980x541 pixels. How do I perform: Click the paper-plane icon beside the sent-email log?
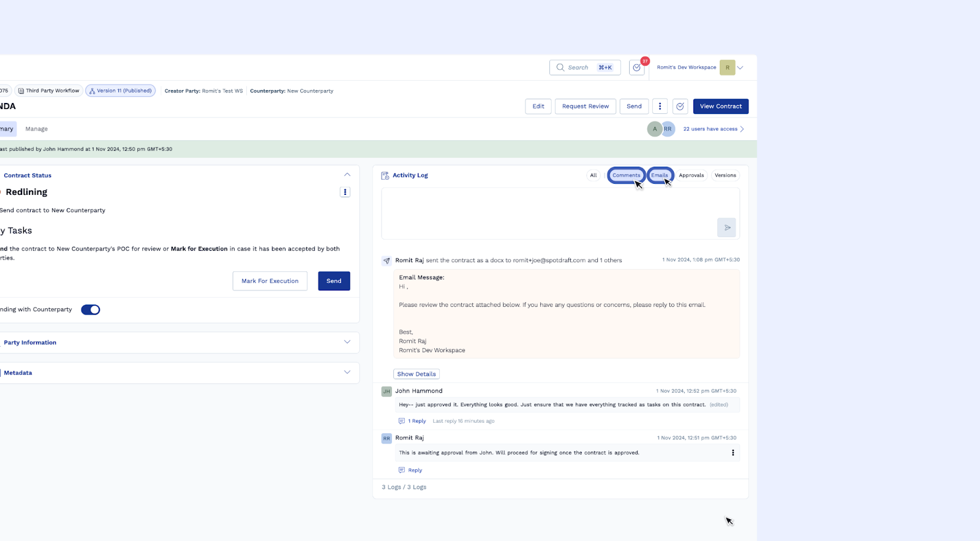[386, 260]
